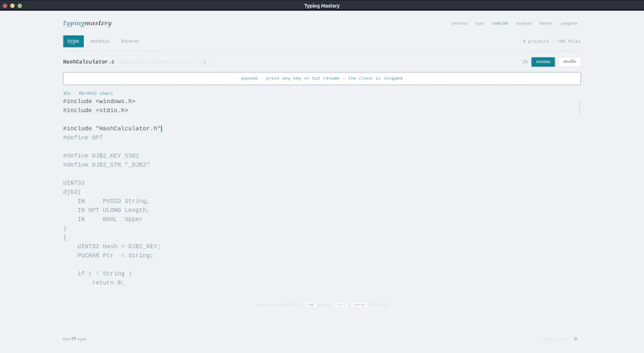
Task: Go to the progress page
Action: click(569, 23)
